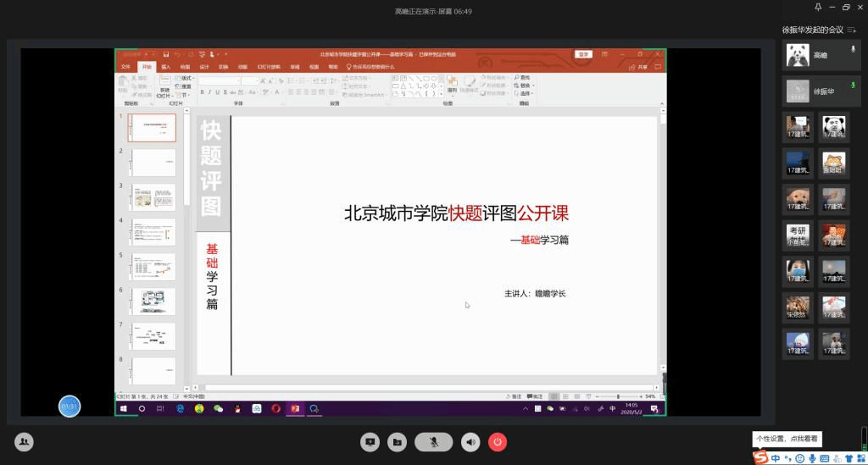Open the font name combo box
Screen dimensions: 868x465
220,81
